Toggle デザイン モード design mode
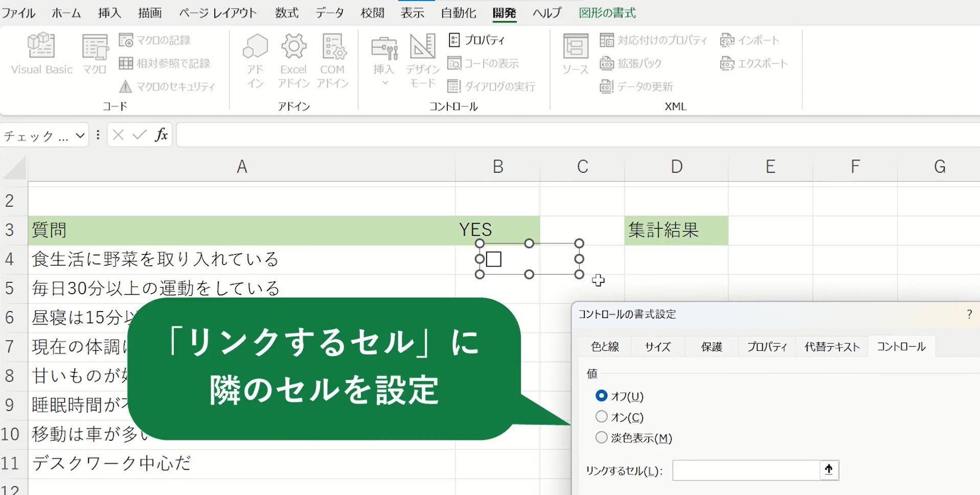Image resolution: width=980 pixels, height=495 pixels. [x=422, y=61]
